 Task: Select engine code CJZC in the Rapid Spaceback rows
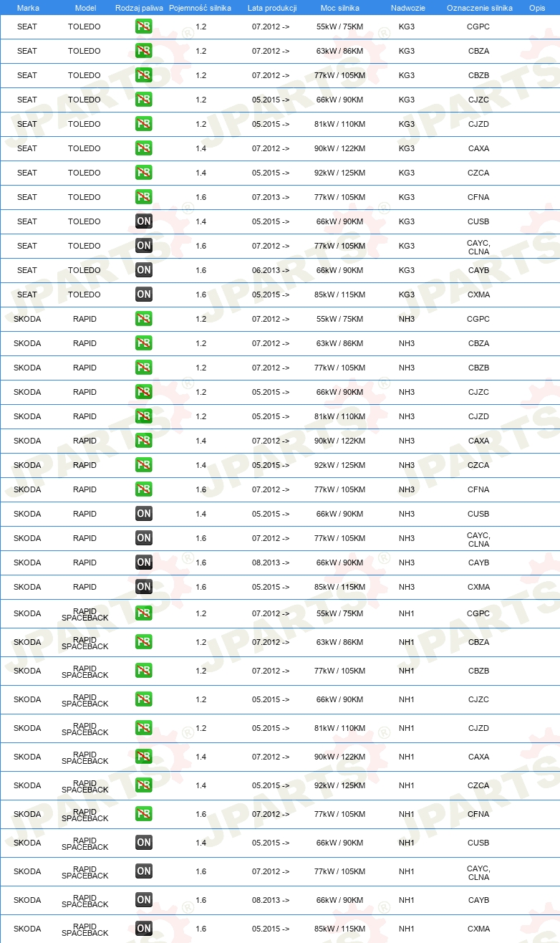tap(478, 699)
